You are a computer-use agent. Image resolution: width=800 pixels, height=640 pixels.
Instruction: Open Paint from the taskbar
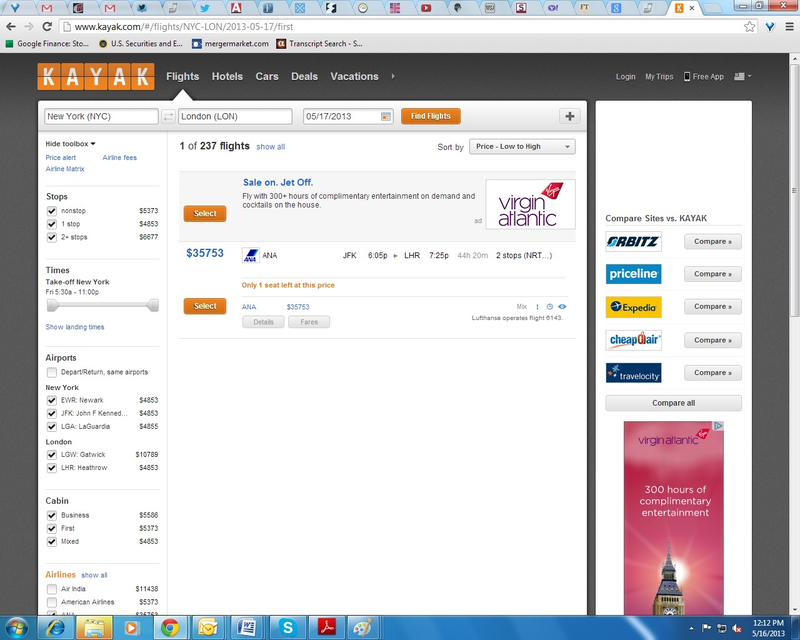click(x=363, y=628)
